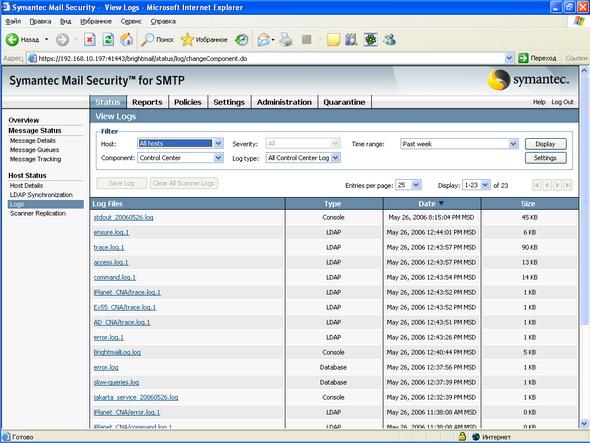
Task: Click the browser Back arrow icon
Action: 12,40
